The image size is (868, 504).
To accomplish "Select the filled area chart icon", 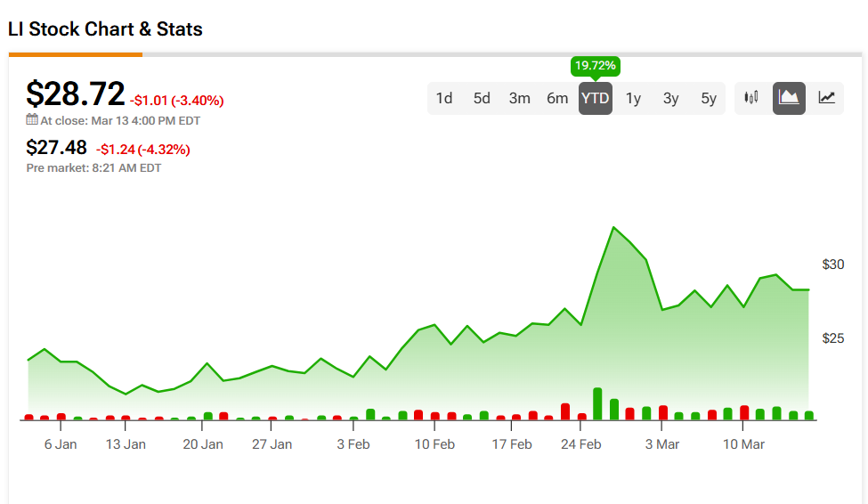I will (789, 98).
